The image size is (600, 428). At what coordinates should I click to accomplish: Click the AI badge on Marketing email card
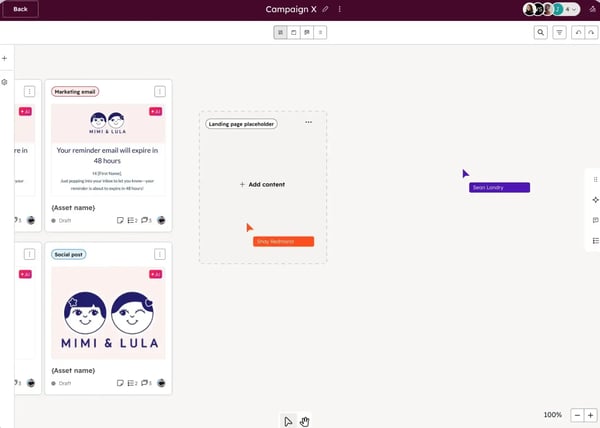point(155,111)
